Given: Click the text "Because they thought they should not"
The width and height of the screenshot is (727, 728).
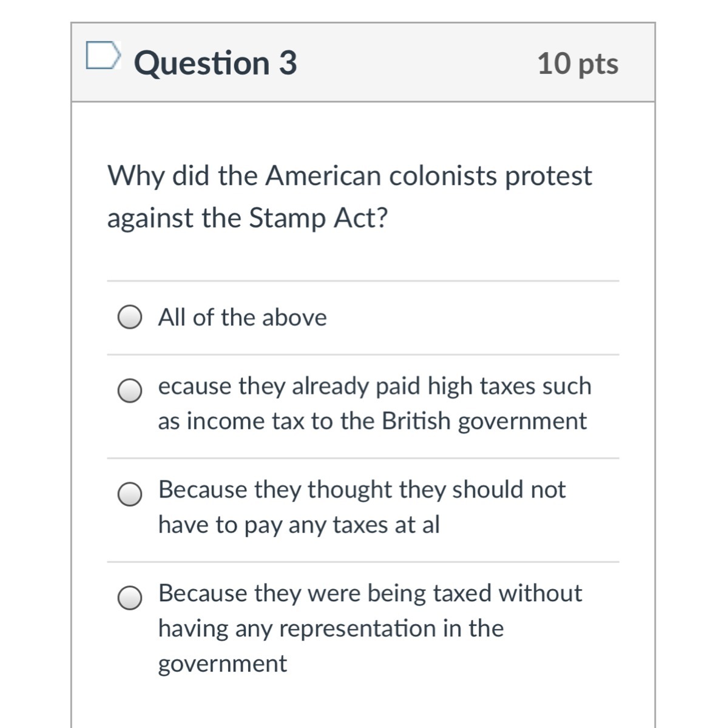Looking at the screenshot, I should 362,490.
